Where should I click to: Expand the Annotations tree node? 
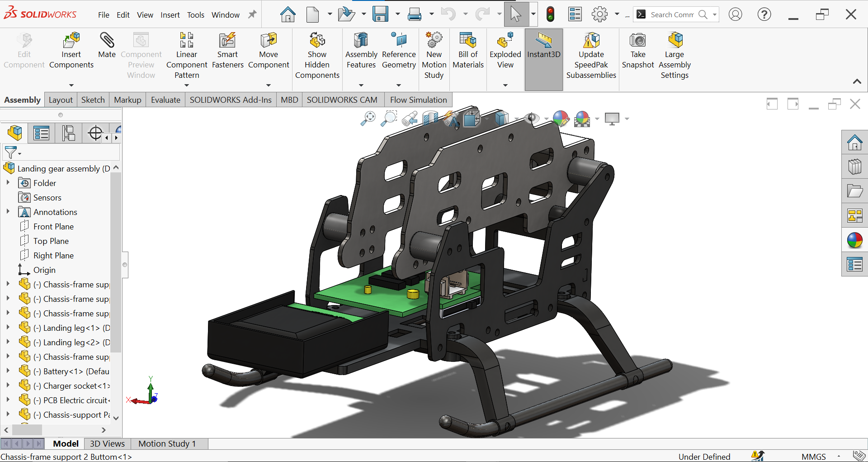[x=8, y=212]
